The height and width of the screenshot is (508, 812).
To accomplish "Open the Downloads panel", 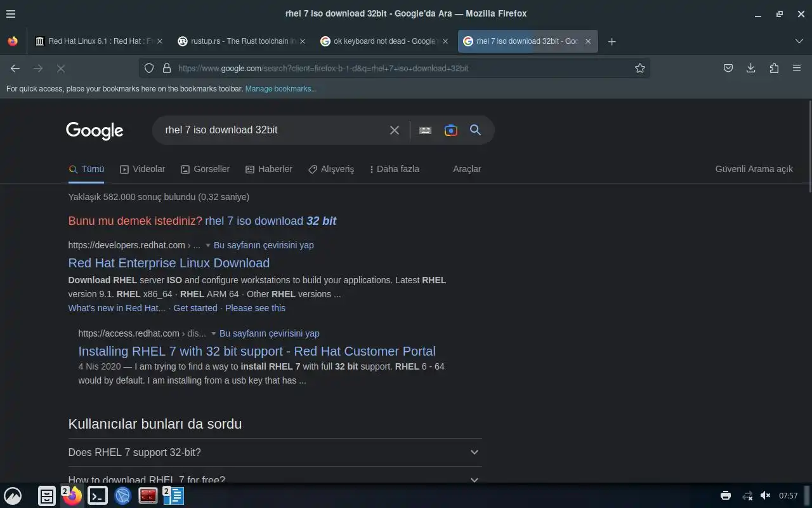I will click(x=751, y=68).
